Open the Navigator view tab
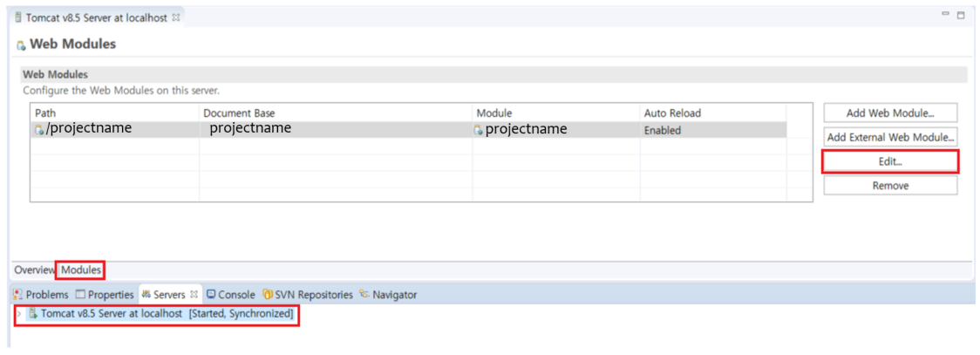980x355 pixels. tap(389, 294)
